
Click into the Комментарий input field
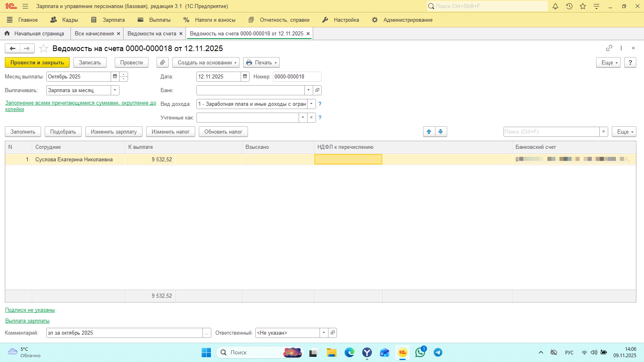(x=124, y=333)
